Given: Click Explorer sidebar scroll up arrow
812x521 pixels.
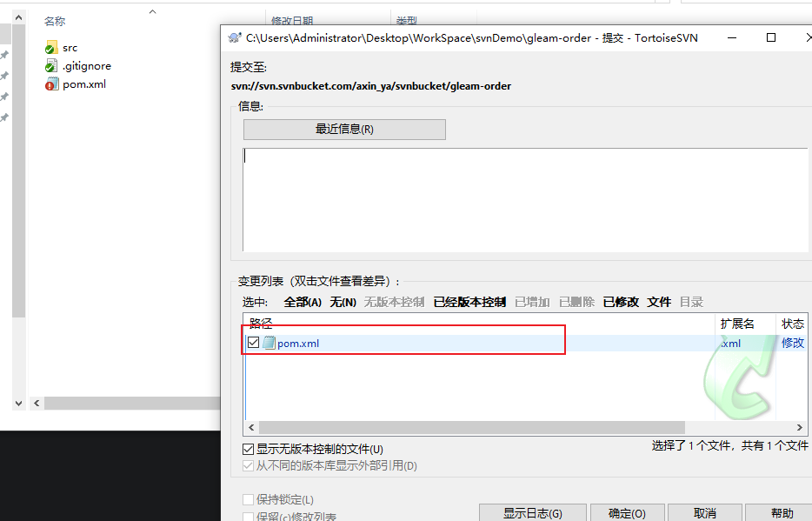Looking at the screenshot, I should [18, 17].
